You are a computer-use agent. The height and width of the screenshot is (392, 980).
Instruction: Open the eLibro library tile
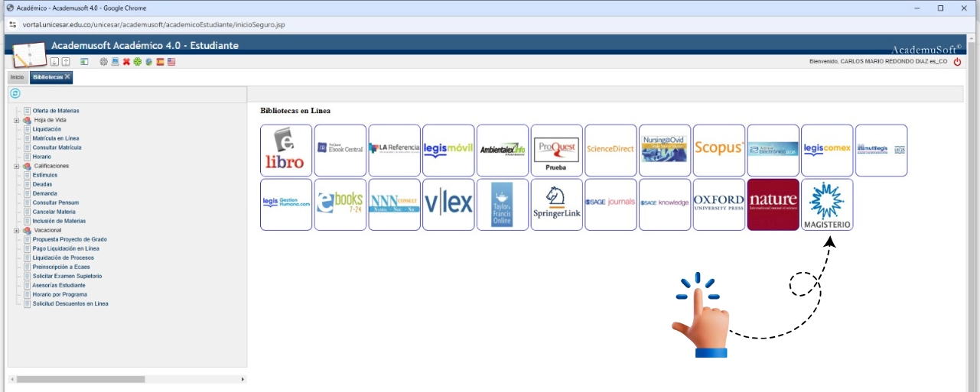(286, 151)
